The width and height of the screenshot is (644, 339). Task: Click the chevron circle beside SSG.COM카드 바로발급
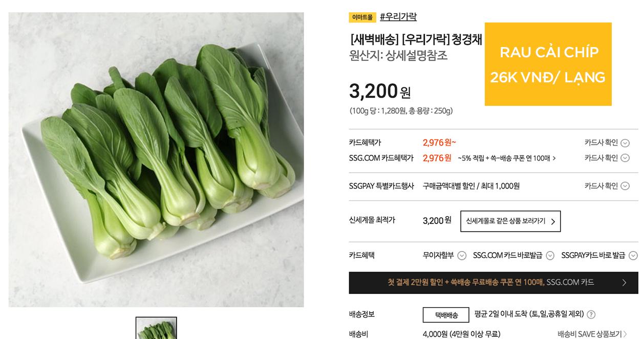pos(550,256)
